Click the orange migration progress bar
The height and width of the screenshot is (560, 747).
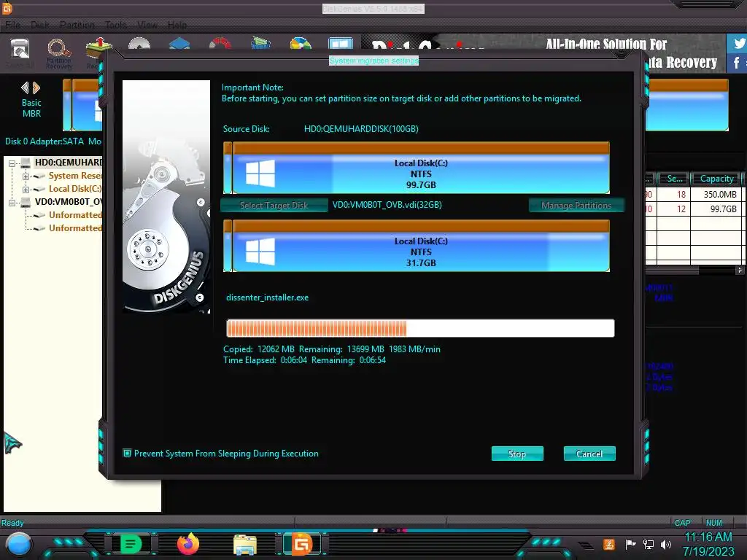[420, 328]
